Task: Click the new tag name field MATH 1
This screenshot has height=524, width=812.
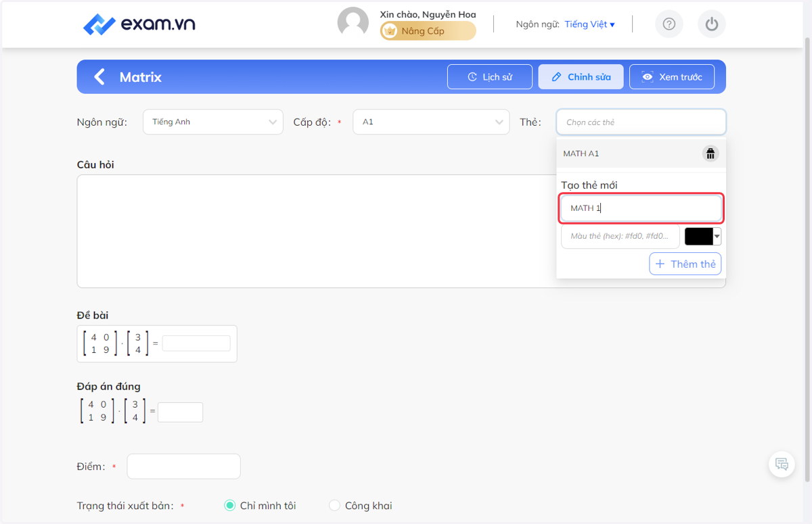Action: coord(641,208)
